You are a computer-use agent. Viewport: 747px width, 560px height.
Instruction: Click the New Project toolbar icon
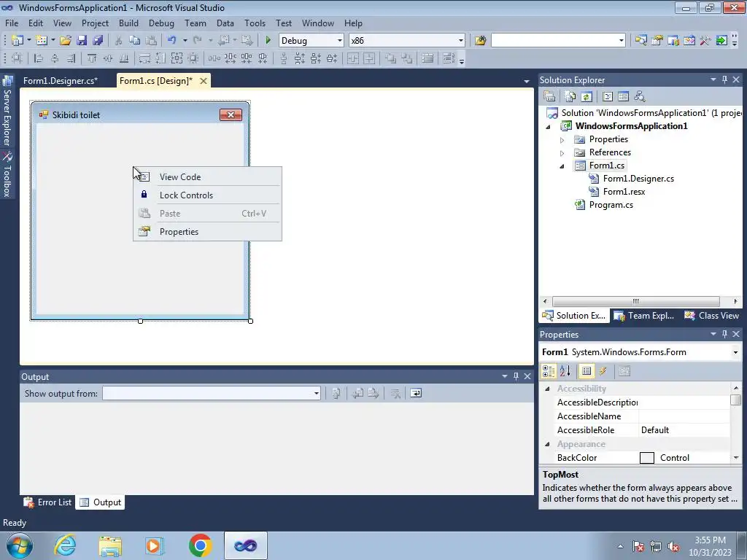18,41
